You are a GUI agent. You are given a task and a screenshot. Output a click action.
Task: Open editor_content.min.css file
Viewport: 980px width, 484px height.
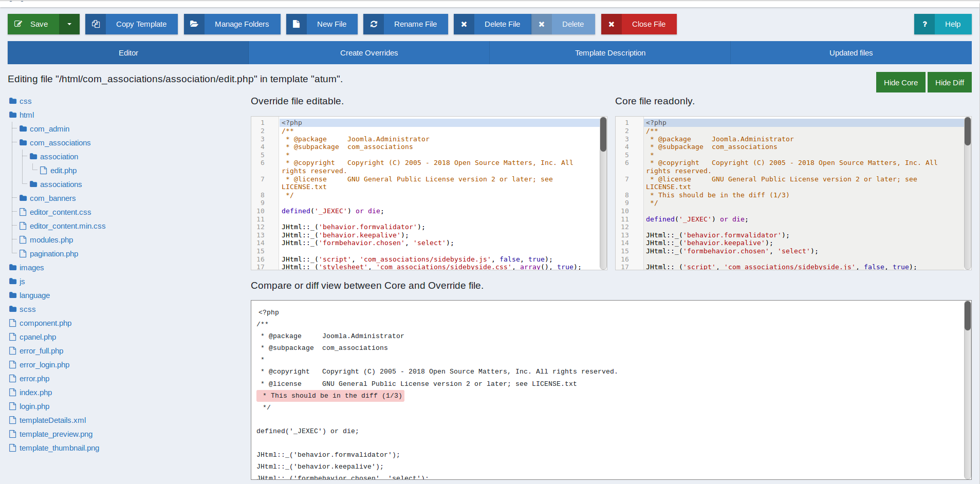63,226
